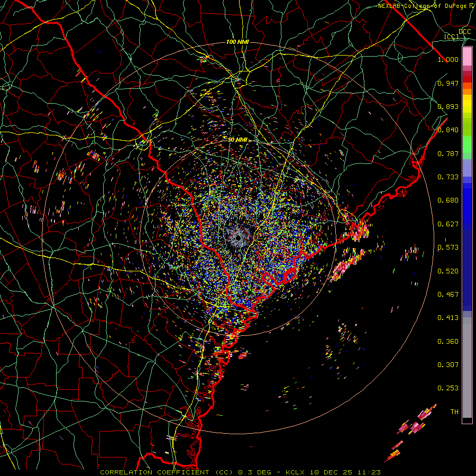The image size is (476, 476).
Task: Click the KCLX station identifier in caption
Action: coord(295,472)
